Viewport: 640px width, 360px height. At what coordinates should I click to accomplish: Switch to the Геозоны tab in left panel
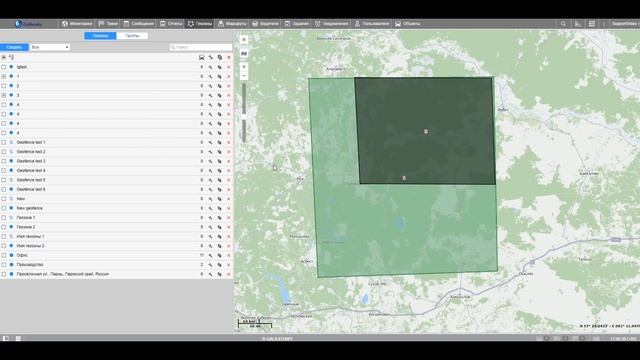click(100, 36)
